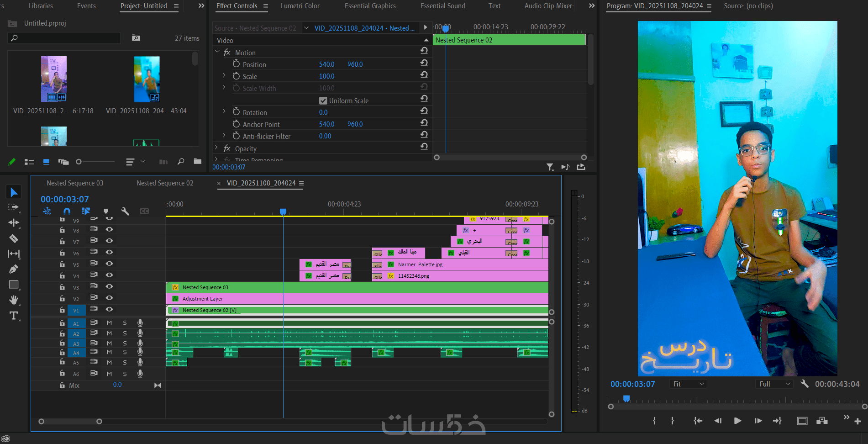Play the sequence in Program Monitor

point(737,421)
